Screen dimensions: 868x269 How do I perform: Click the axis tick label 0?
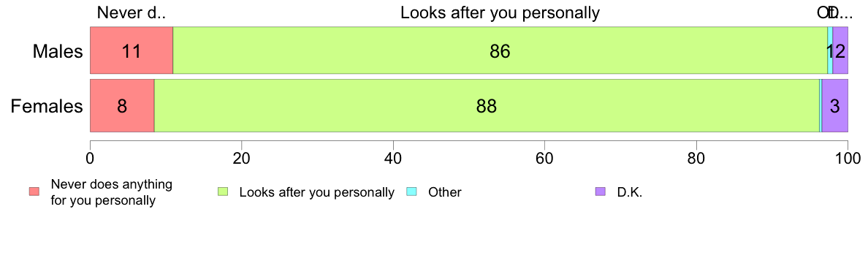pos(90,158)
